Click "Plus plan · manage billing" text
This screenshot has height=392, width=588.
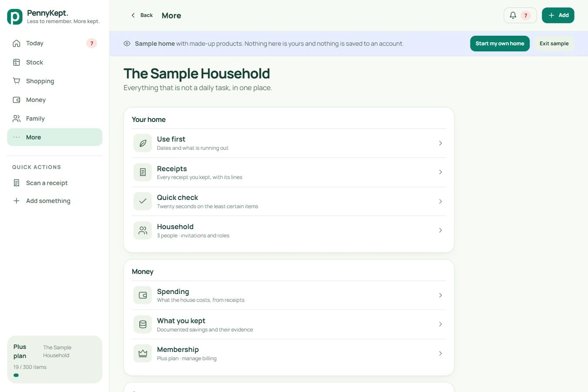point(187,358)
